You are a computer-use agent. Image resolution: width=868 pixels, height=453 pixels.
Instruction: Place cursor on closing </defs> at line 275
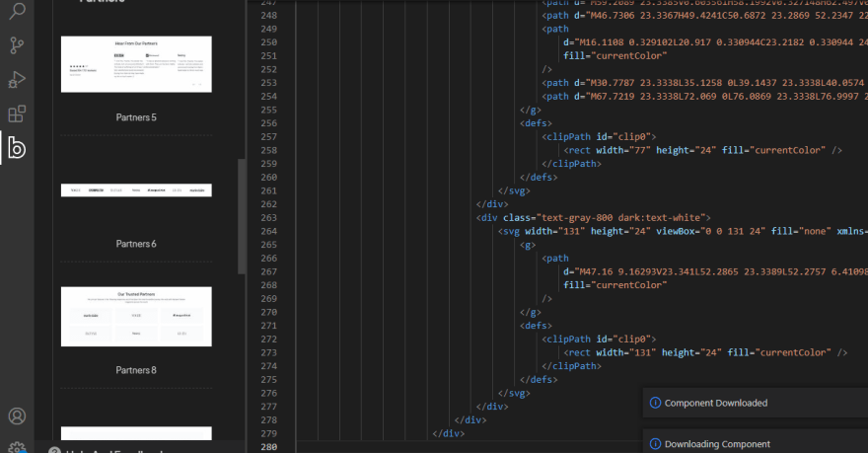tap(539, 379)
